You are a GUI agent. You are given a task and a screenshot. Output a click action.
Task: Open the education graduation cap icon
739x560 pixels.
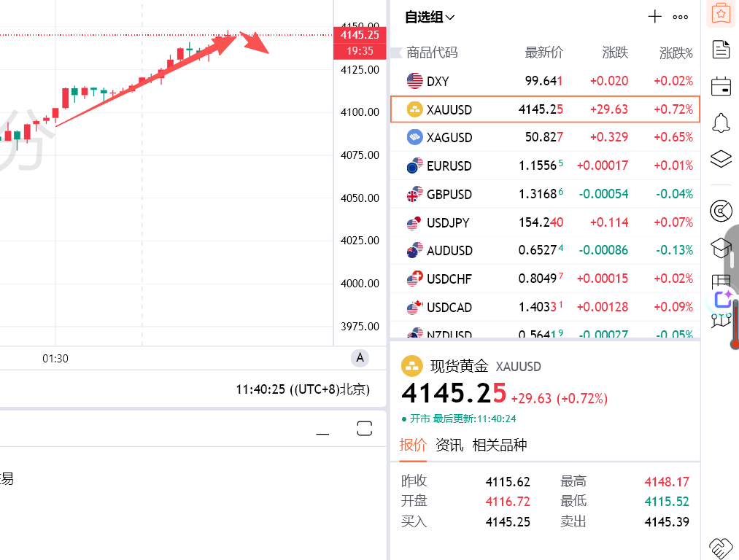[x=721, y=249]
